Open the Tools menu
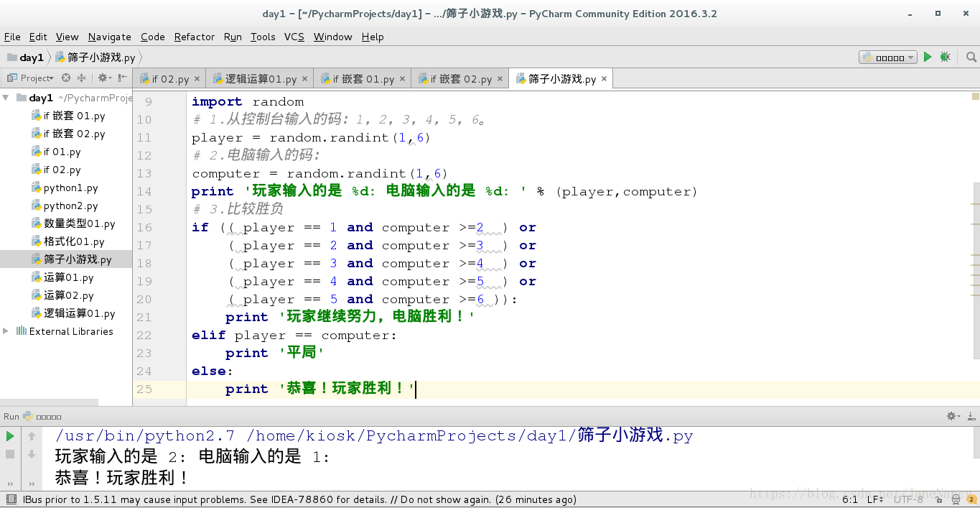The width and height of the screenshot is (980, 508). 263,37
